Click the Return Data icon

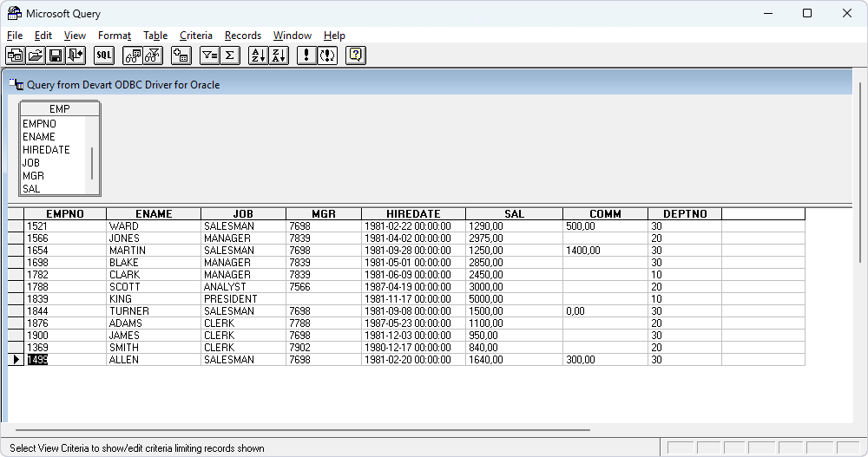[76, 55]
